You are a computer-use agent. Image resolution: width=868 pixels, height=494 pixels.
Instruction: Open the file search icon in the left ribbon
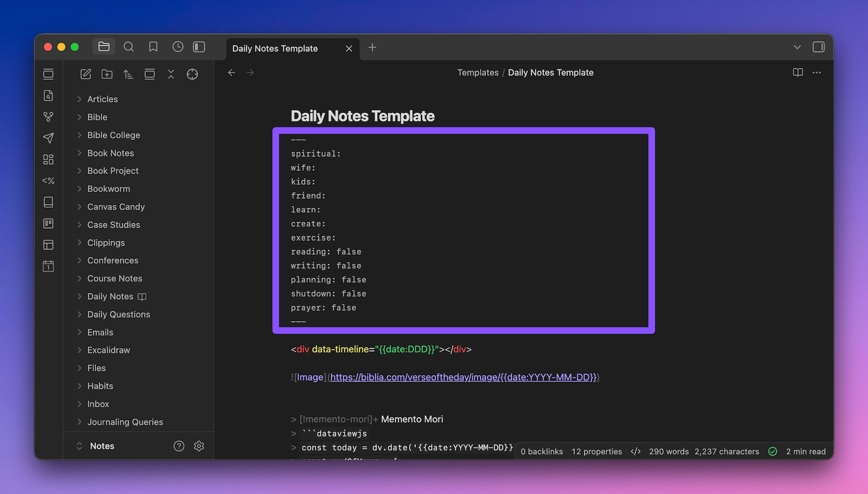48,95
